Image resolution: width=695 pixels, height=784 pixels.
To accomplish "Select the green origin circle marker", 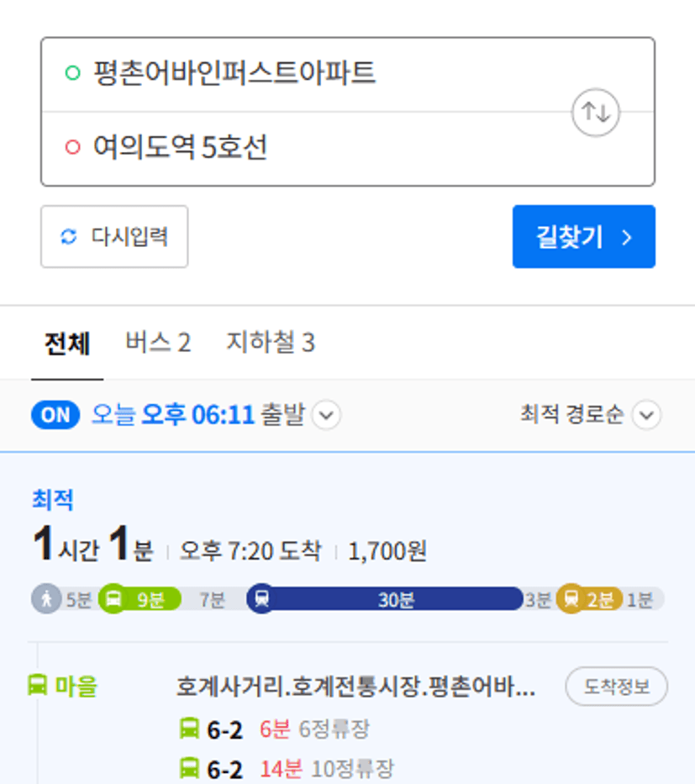I will point(73,73).
